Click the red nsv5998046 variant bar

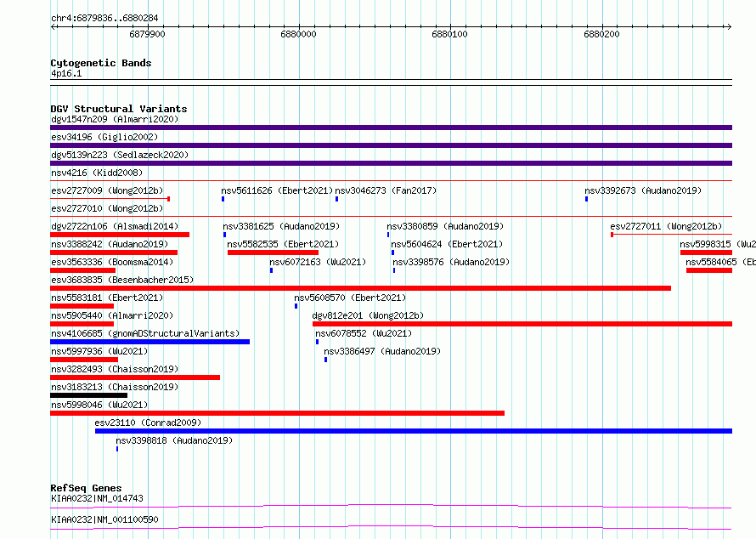[x=277, y=413]
